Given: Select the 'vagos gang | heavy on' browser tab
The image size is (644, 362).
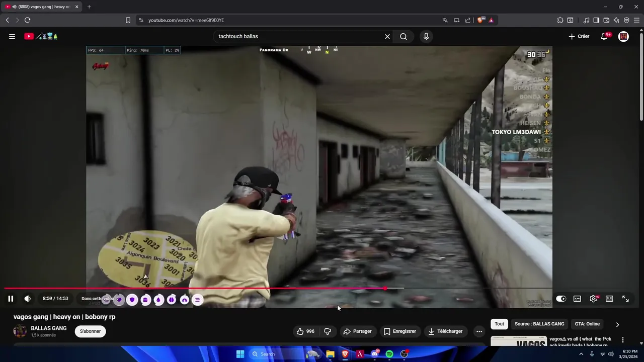Looking at the screenshot, I should (x=41, y=7).
